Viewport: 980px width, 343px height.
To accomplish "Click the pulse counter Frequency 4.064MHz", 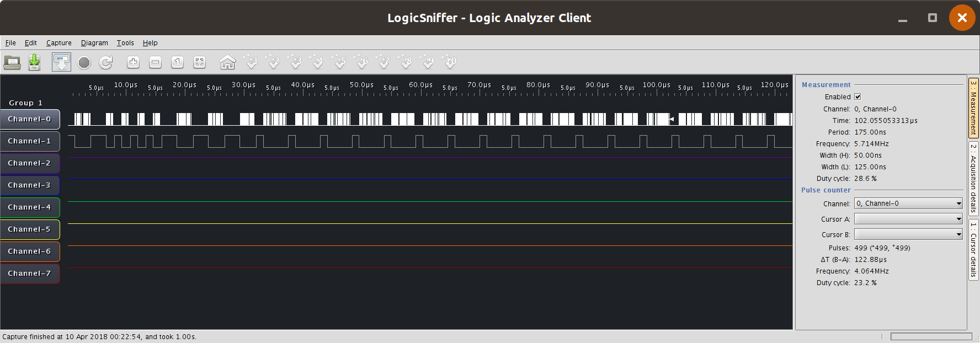I will [871, 271].
